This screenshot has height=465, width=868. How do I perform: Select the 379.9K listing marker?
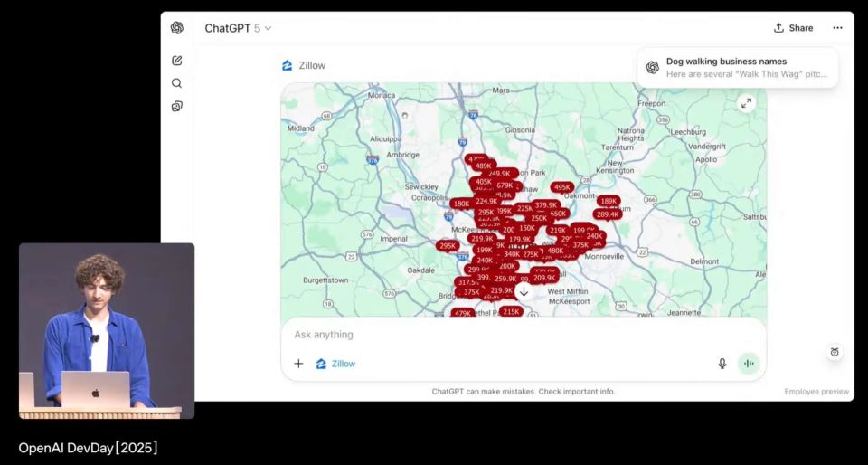[x=545, y=205]
